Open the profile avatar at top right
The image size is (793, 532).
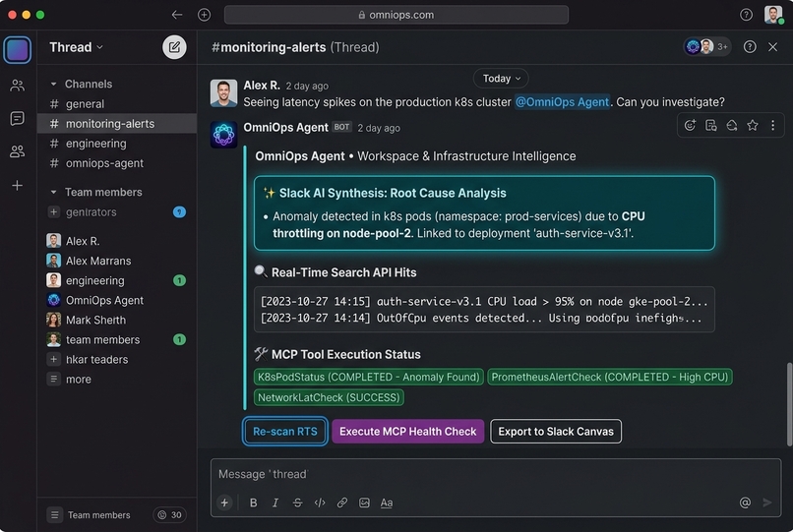click(x=773, y=14)
